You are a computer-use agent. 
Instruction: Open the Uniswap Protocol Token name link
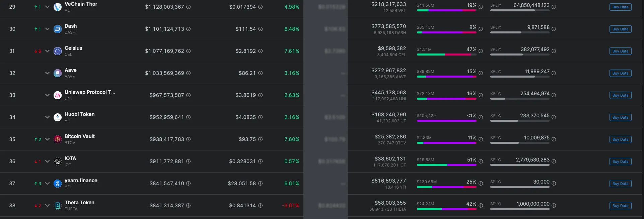tap(89, 92)
